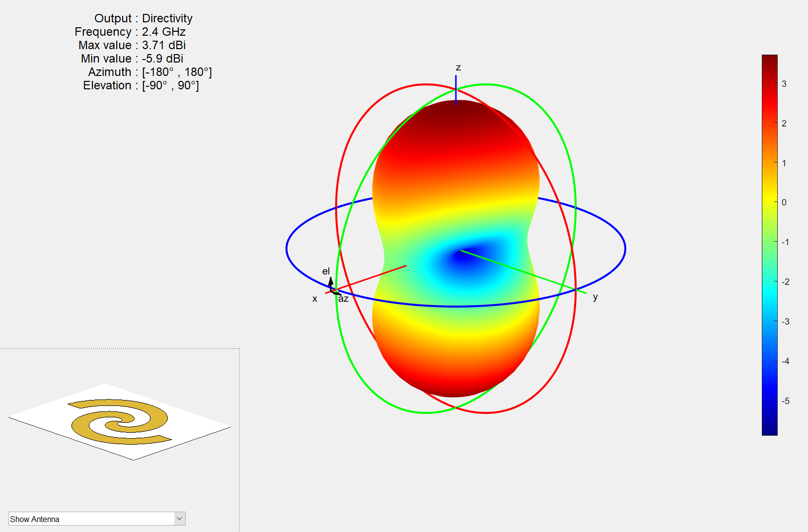Screen dimensions: 808x532
Task: Click the Azimuth range text
Action: pos(150,72)
